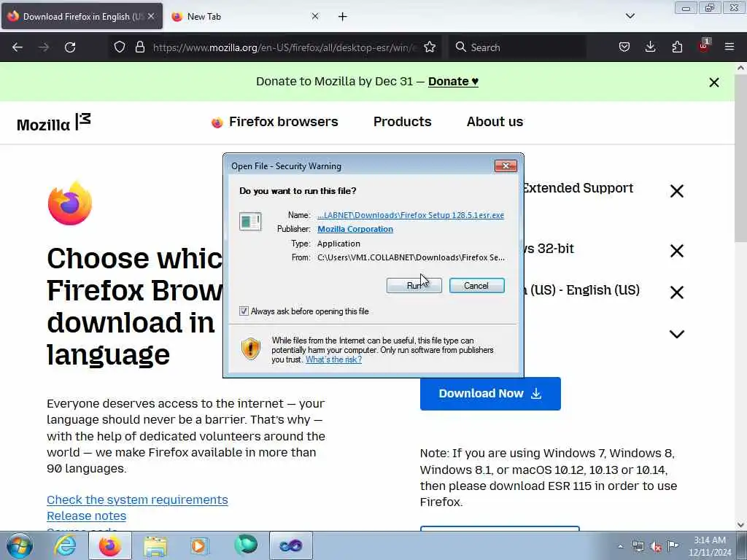747x560 pixels.
Task: Click the red extension icon with badge
Action: [703, 46]
